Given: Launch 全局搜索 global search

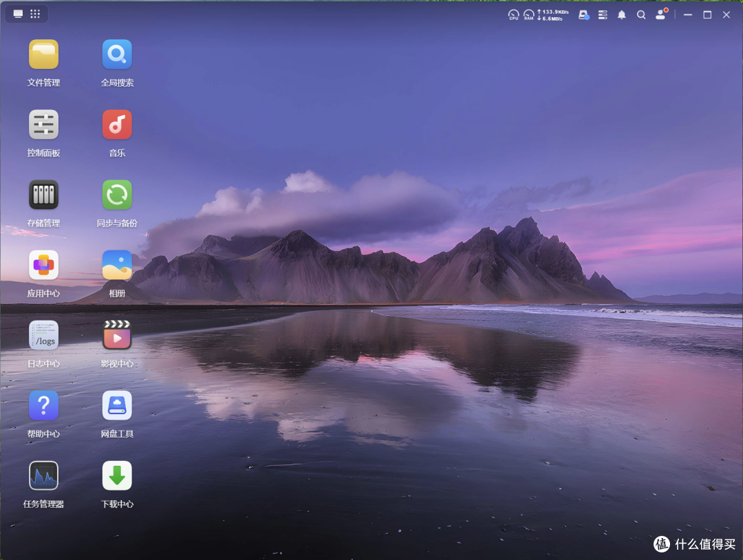Looking at the screenshot, I should tap(117, 54).
